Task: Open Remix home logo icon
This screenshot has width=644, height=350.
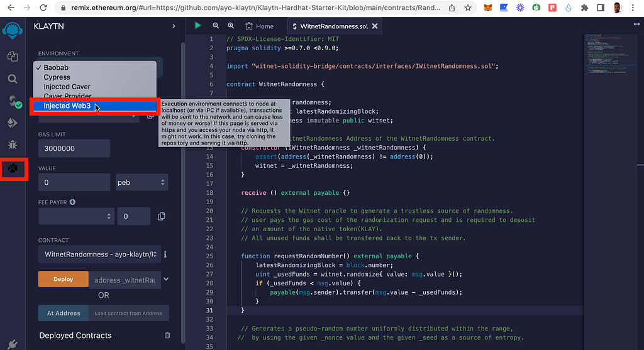Action: 13,30
